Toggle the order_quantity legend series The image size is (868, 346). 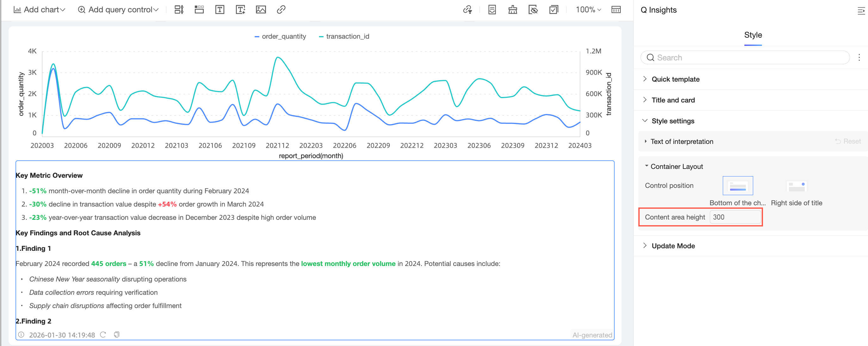pyautogui.click(x=280, y=36)
